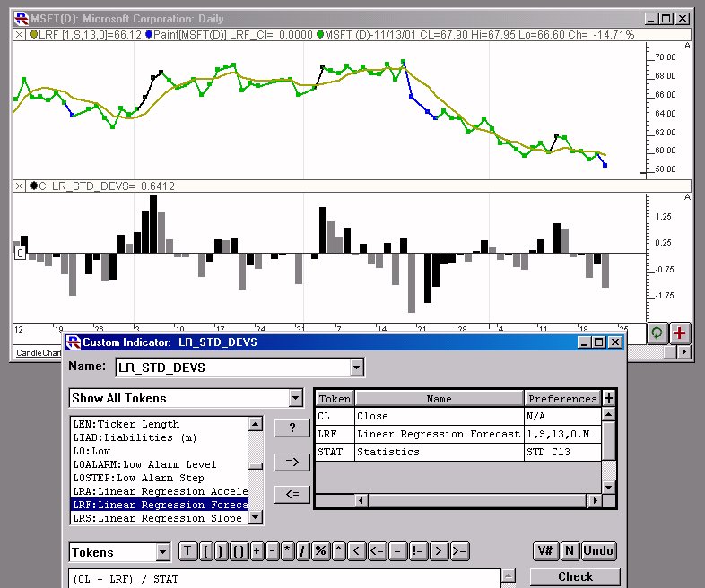The height and width of the screenshot is (588, 705).
Task: Insert the paired parentheses operator
Action: (x=239, y=551)
